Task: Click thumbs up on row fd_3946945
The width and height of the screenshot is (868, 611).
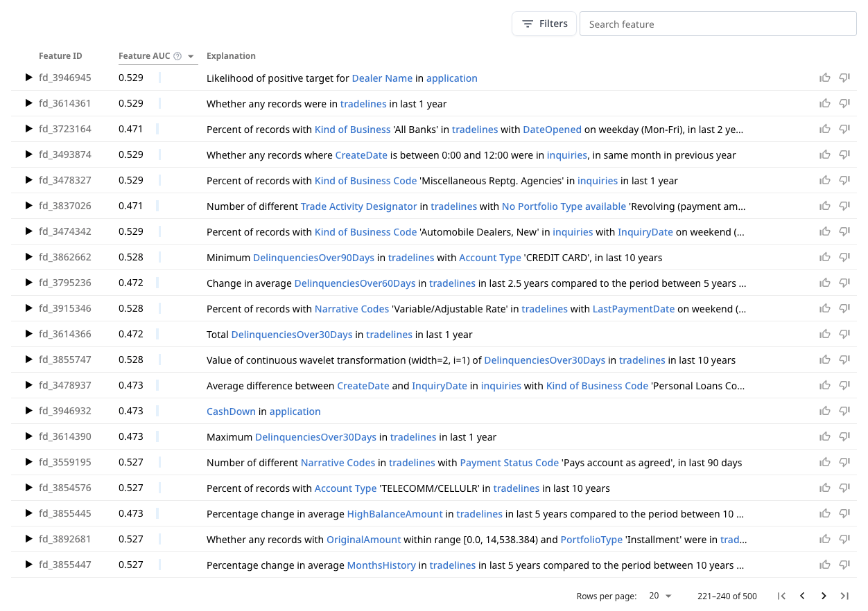Action: (825, 78)
